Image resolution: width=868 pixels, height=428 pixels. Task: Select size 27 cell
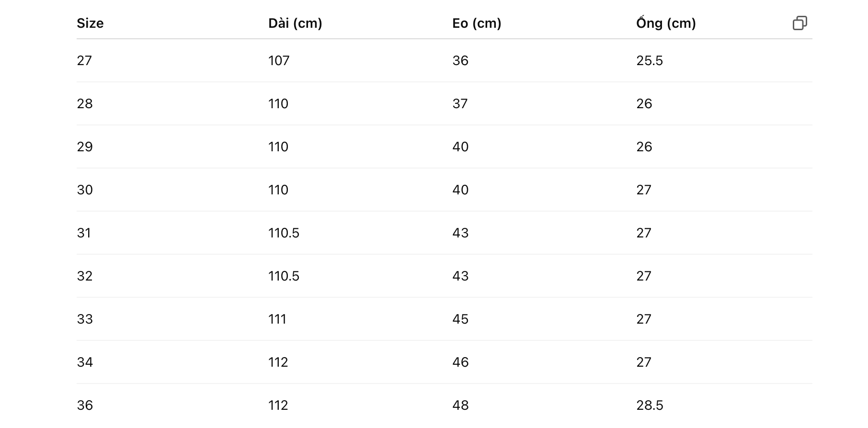(84, 60)
